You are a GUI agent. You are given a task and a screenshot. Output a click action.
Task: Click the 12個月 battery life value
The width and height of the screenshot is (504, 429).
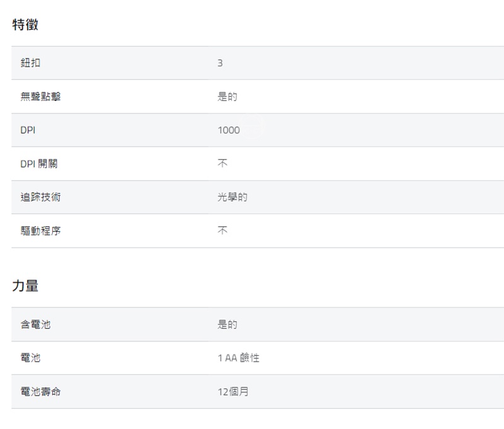point(233,392)
